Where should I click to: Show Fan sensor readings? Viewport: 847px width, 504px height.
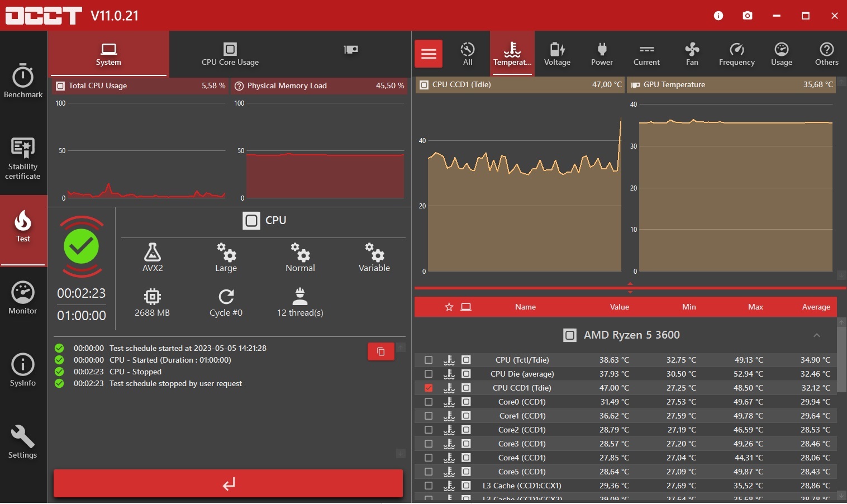692,54
